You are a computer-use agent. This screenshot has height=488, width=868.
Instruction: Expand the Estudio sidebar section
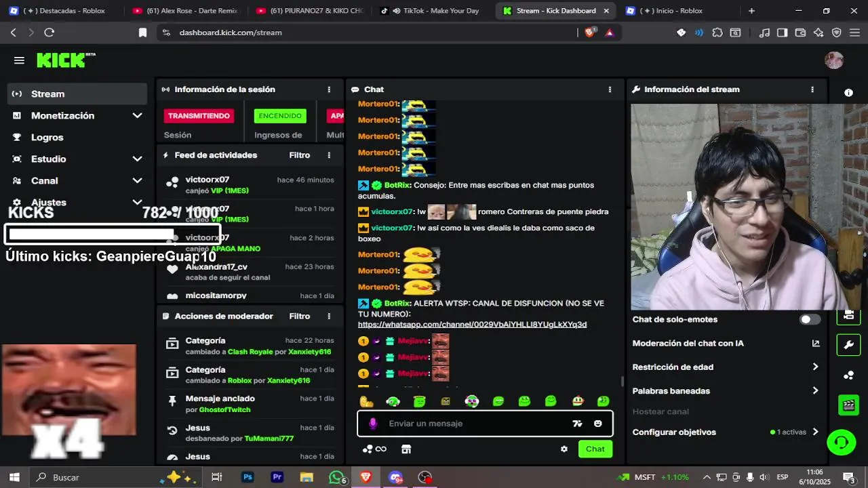pyautogui.click(x=137, y=159)
